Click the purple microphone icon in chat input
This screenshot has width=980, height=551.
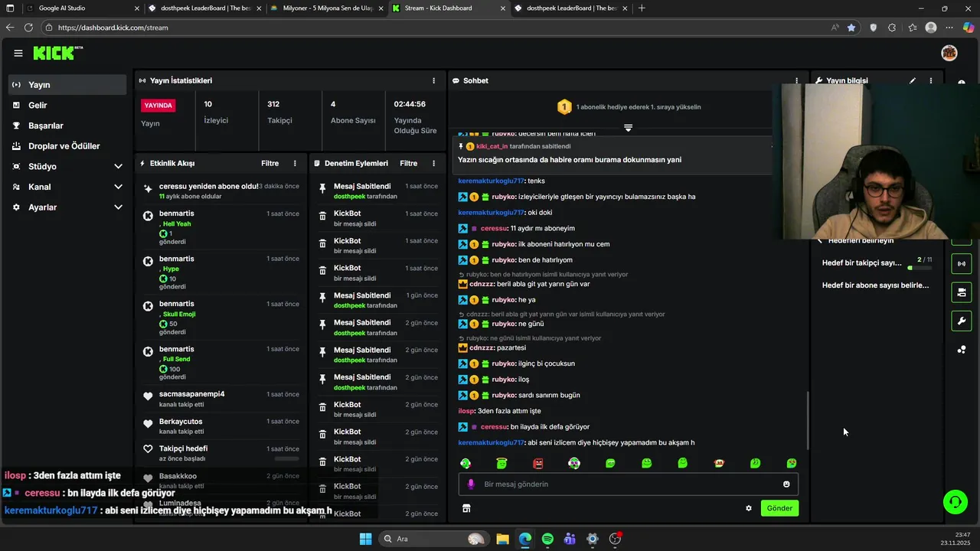point(471,484)
